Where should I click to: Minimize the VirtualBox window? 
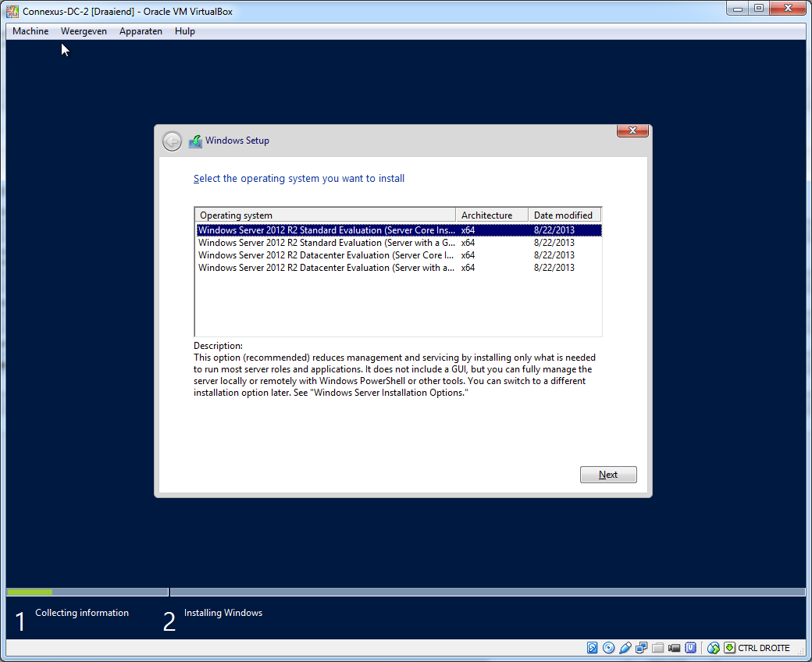click(x=737, y=9)
